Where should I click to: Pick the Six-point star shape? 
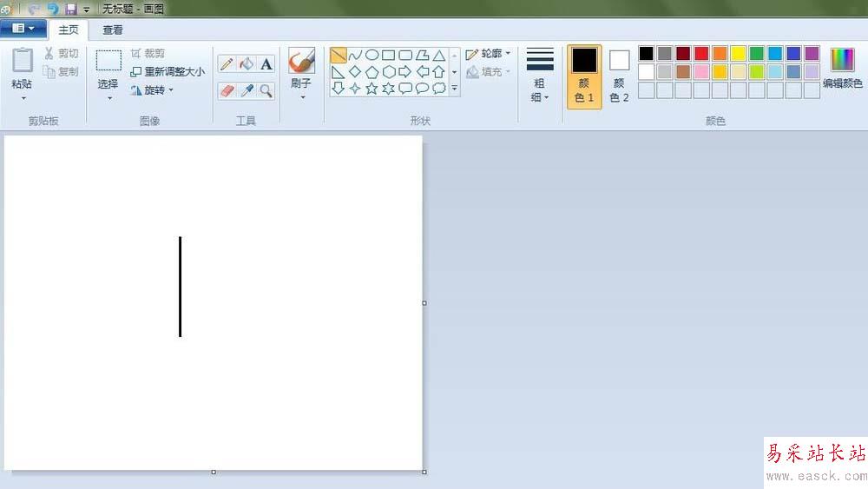(x=389, y=88)
